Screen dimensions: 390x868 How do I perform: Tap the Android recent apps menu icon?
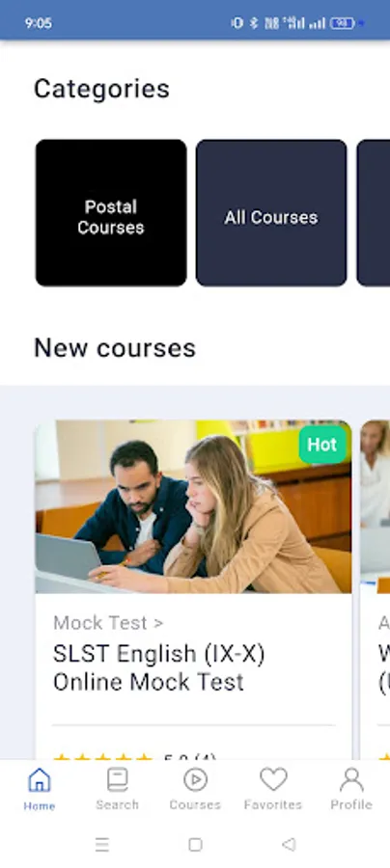(102, 844)
